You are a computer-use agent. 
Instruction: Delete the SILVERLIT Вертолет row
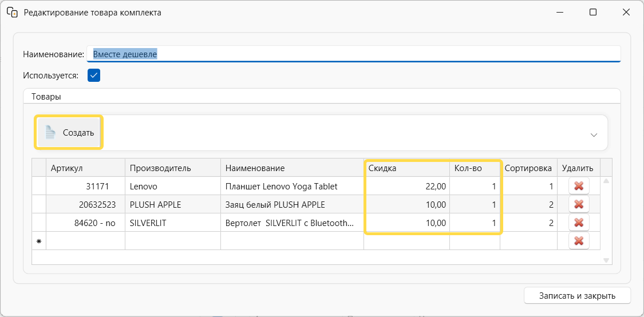coord(578,223)
